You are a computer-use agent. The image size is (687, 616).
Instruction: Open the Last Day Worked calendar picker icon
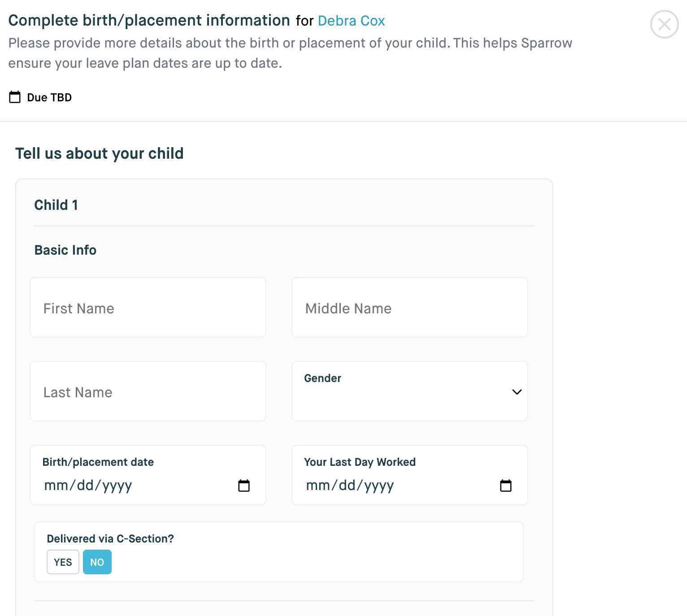click(505, 486)
